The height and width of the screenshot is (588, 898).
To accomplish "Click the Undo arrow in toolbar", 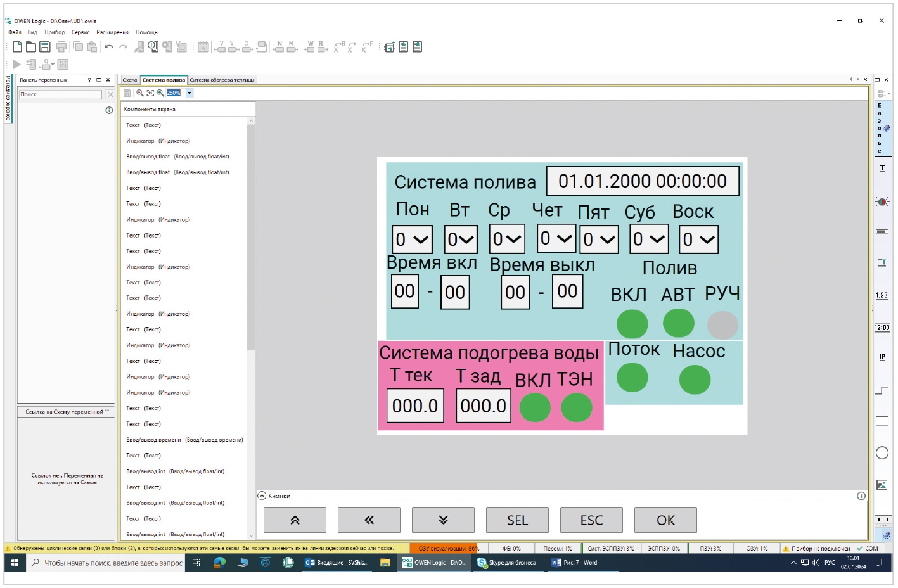I will point(109,47).
